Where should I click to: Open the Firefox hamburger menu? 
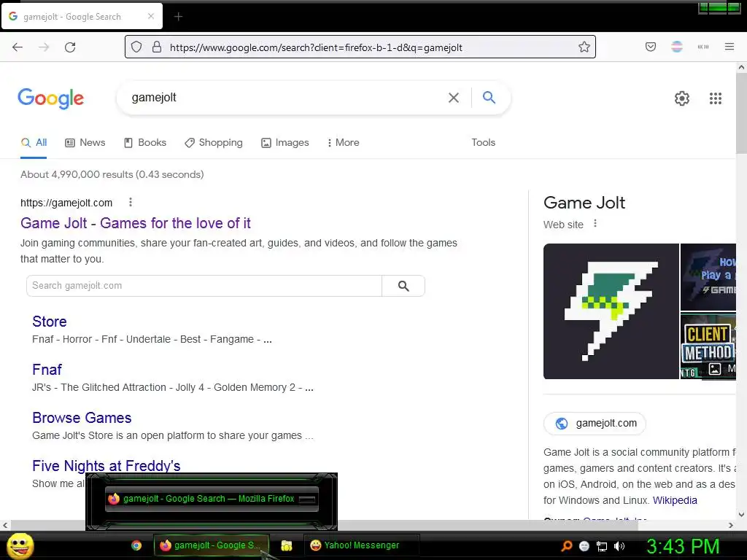click(729, 47)
